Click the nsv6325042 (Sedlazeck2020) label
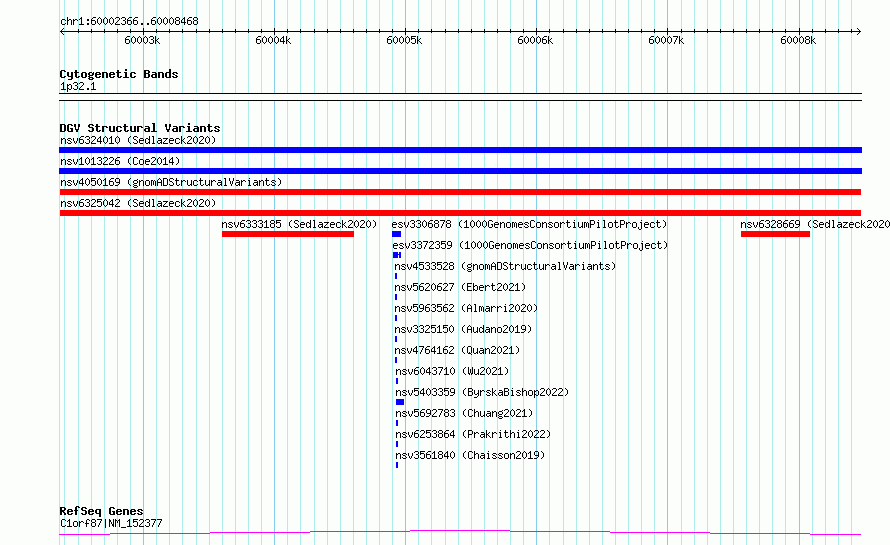This screenshot has height=545, width=890. 138,203
